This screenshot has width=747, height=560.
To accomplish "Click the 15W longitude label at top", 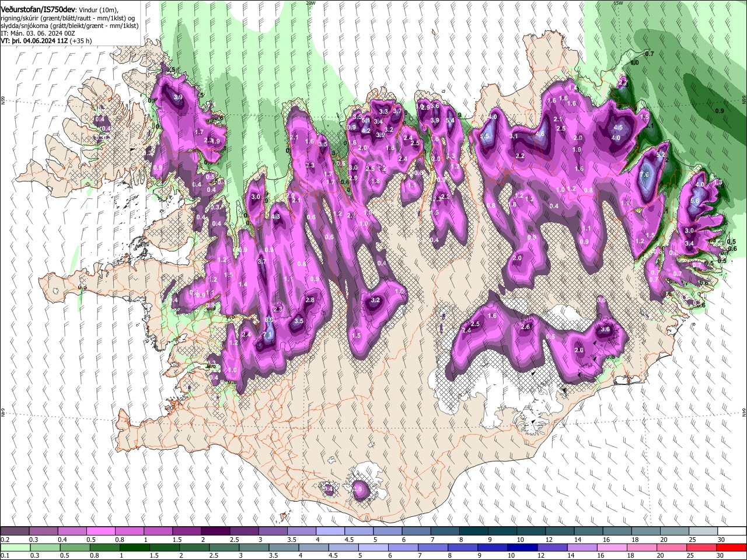I will [x=618, y=3].
